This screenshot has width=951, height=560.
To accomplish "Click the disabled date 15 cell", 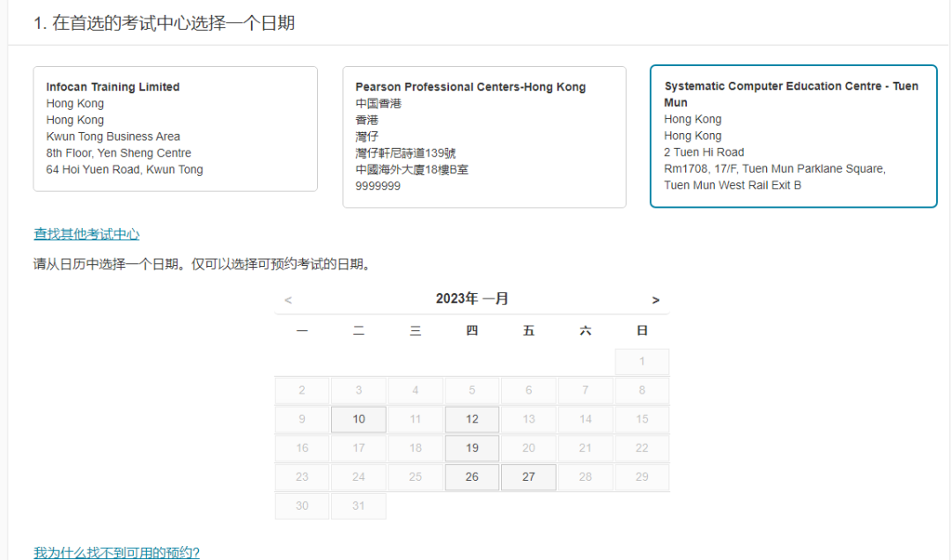I will tap(642, 419).
